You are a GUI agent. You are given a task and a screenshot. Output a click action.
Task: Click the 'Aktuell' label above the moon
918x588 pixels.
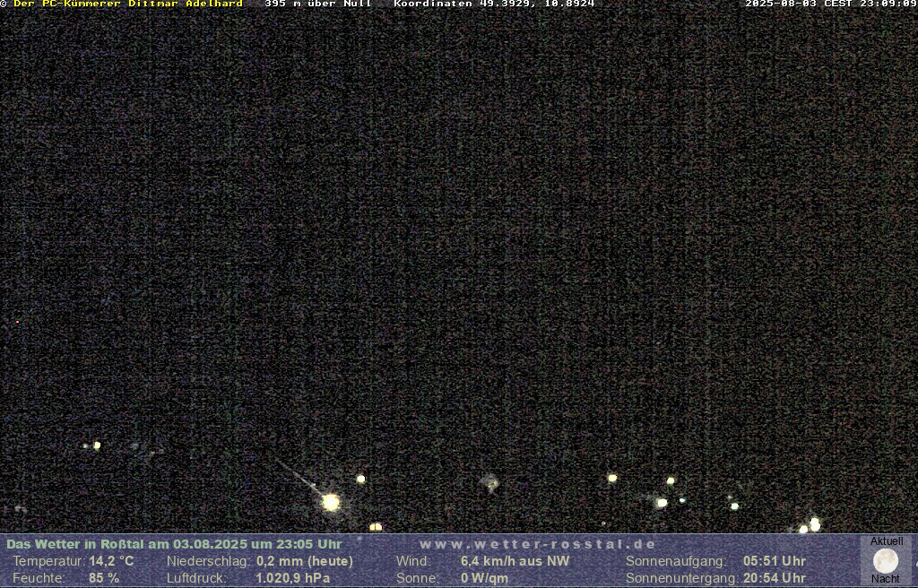coord(887,541)
